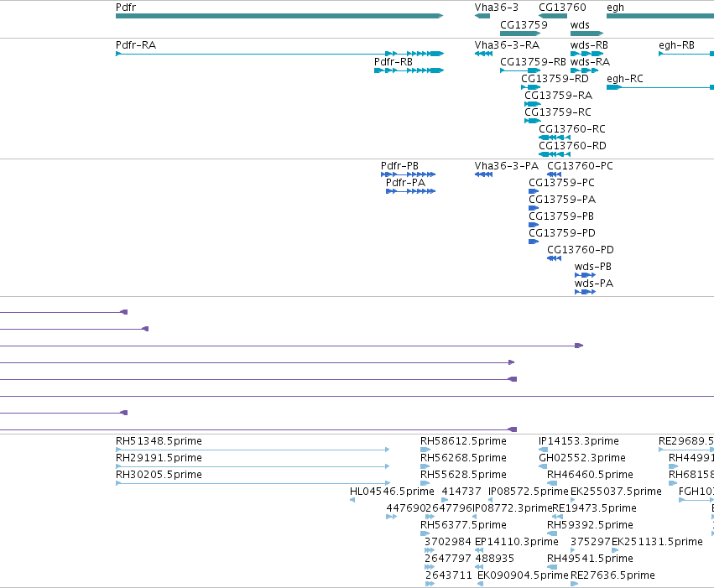714x588 pixels.
Task: Click the 488935 feature label
Action: [494, 559]
